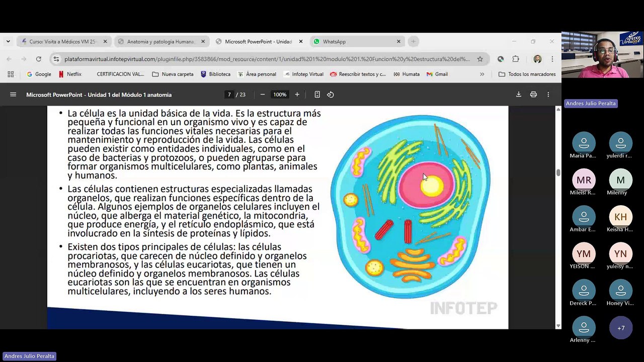Close the Anatomia y patologia Humana tab
The height and width of the screenshot is (362, 644).
[x=203, y=42]
